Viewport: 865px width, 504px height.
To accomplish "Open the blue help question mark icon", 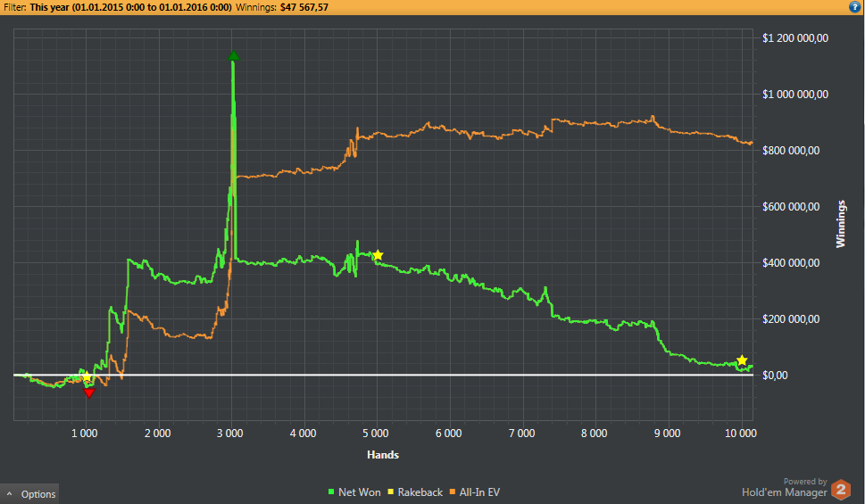I will (854, 7).
